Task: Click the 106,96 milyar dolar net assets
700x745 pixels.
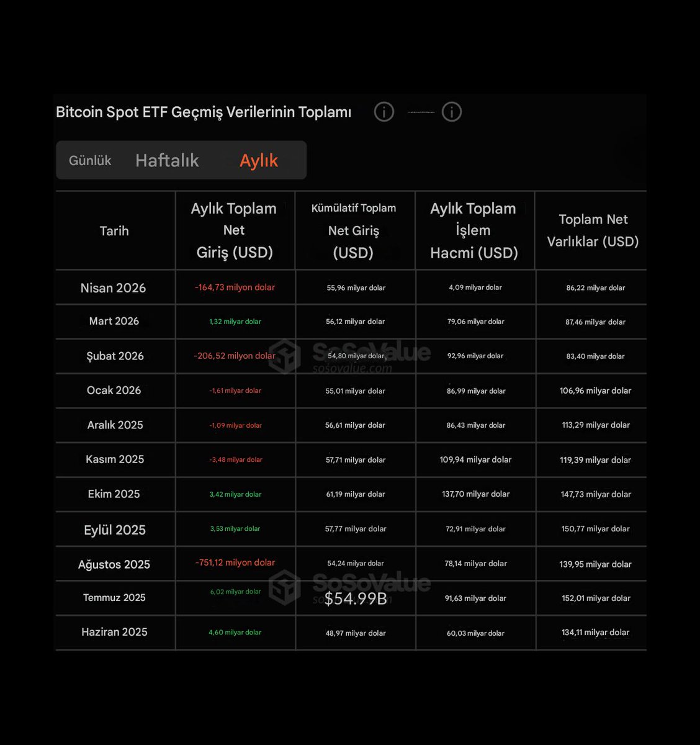Action: pos(595,391)
